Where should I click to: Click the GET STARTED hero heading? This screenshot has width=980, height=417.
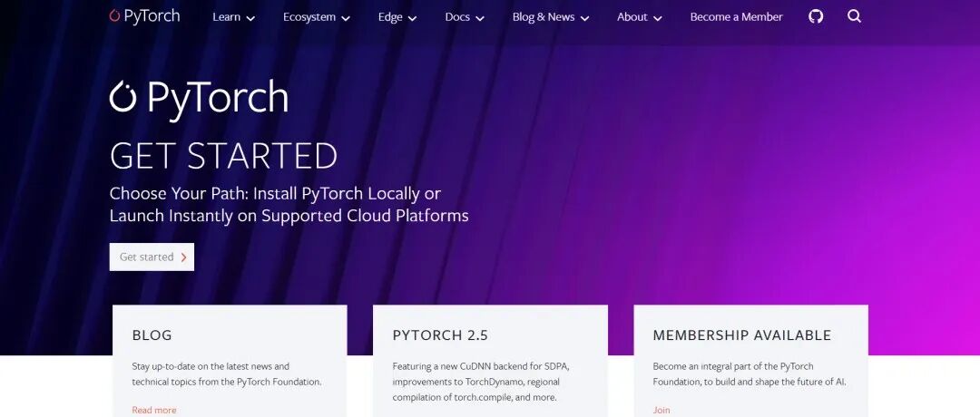(223, 156)
